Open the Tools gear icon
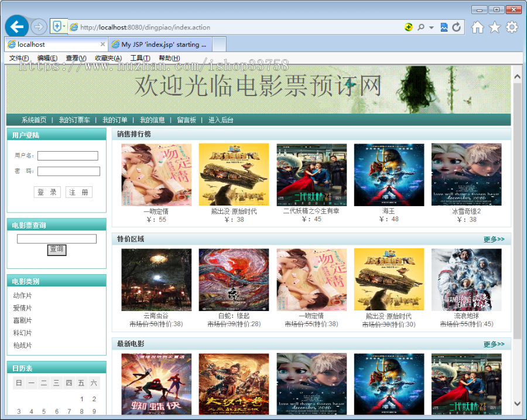 (x=512, y=27)
